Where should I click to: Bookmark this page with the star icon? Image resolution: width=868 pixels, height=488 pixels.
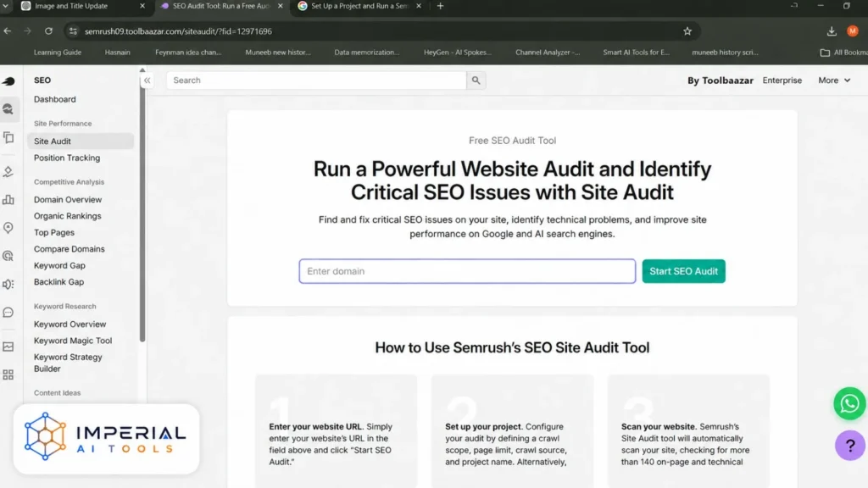tap(687, 31)
